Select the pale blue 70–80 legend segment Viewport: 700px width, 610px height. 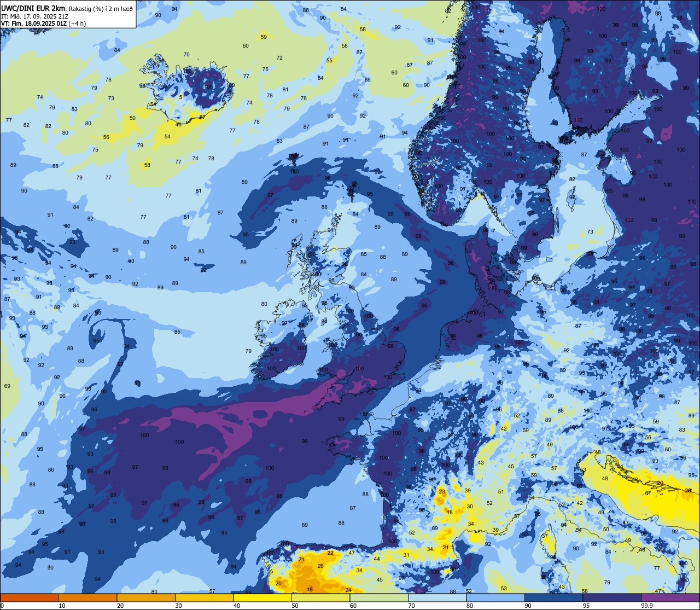(437, 597)
